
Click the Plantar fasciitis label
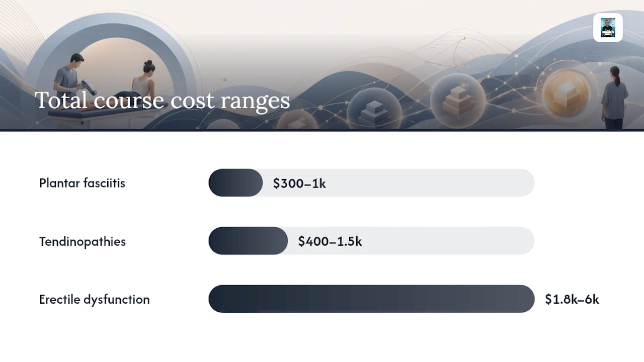[82, 183]
